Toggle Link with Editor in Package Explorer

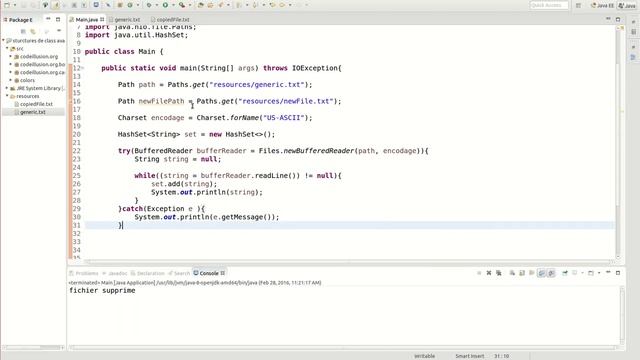(x=33, y=31)
